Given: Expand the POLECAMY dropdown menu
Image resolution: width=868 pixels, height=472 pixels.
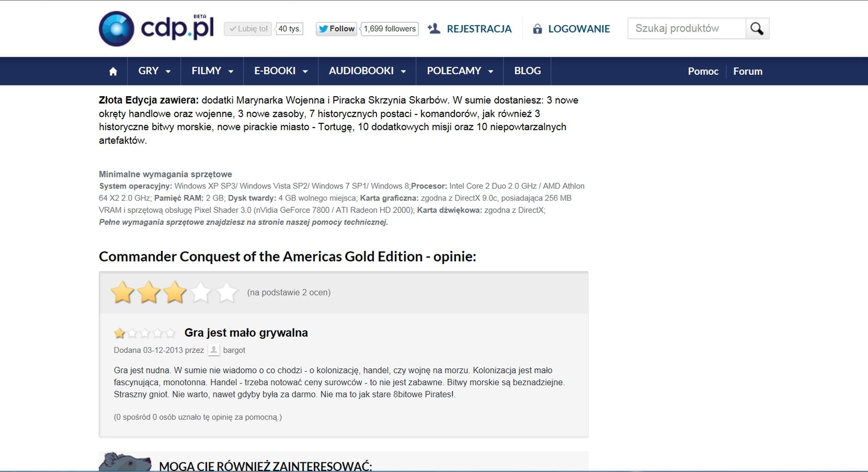Looking at the screenshot, I should [460, 71].
